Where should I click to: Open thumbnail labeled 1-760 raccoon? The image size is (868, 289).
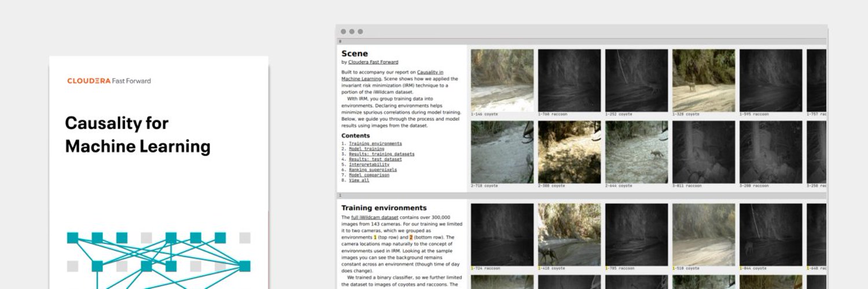pyautogui.click(x=569, y=80)
